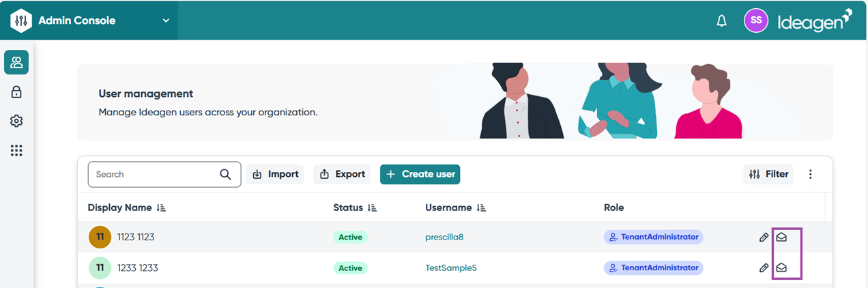Viewport: 868px width, 288px height.
Task: Click the Search input field
Action: (154, 175)
